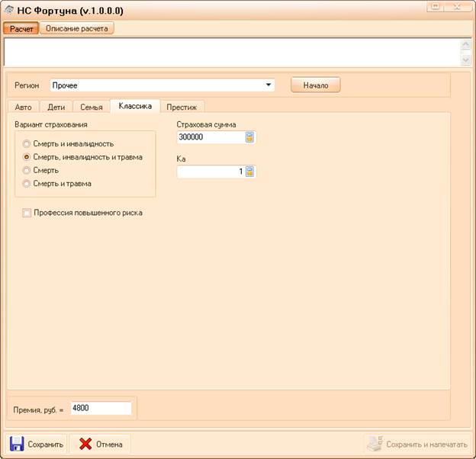Click the red X Отмена icon
This screenshot has width=476, height=459.
pyautogui.click(x=85, y=444)
